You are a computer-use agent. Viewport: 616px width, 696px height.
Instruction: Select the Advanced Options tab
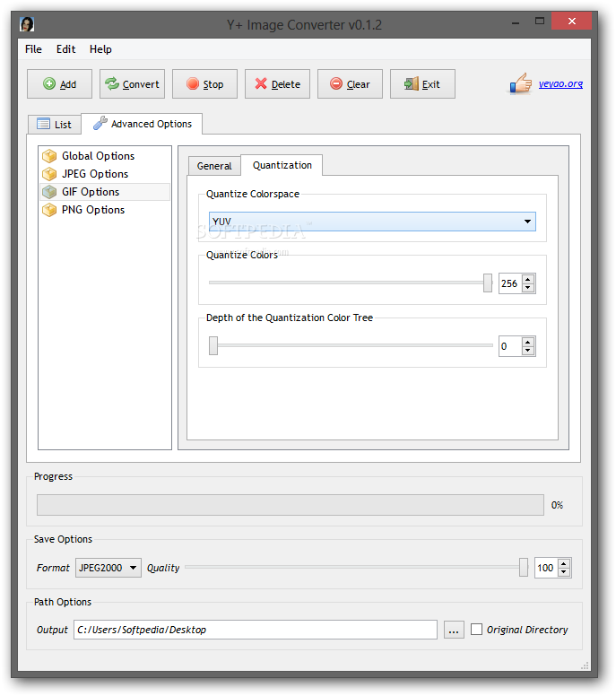pos(142,124)
